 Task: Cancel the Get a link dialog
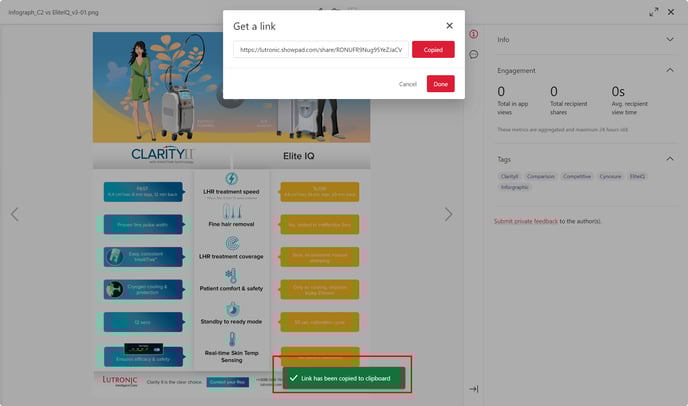coord(407,84)
